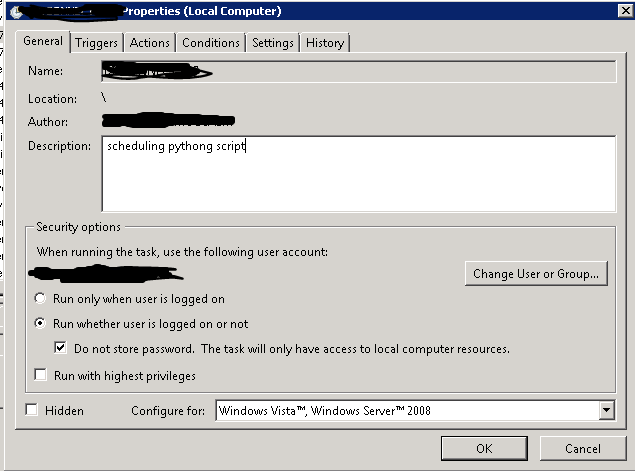
Task: Open the Triggers tab
Action: point(97,43)
